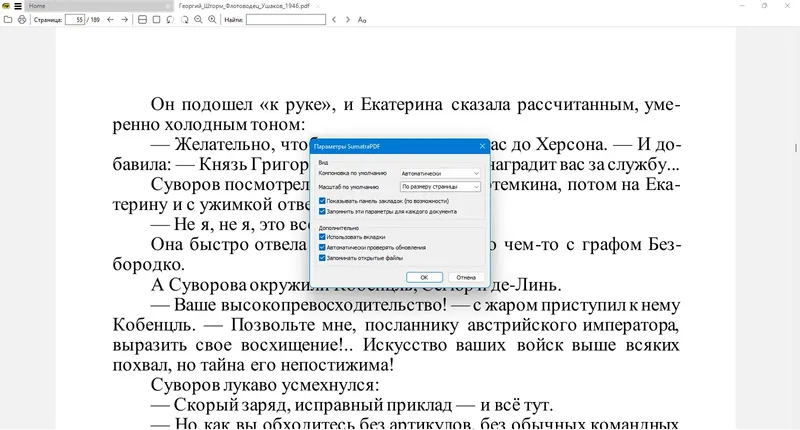Close the Home tab
Screen dimensions: 800x430
(168, 6)
